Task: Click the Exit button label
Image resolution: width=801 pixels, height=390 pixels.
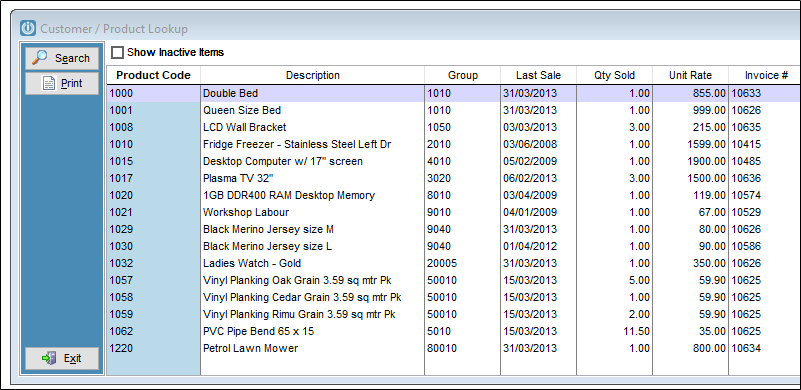Action: click(x=73, y=358)
